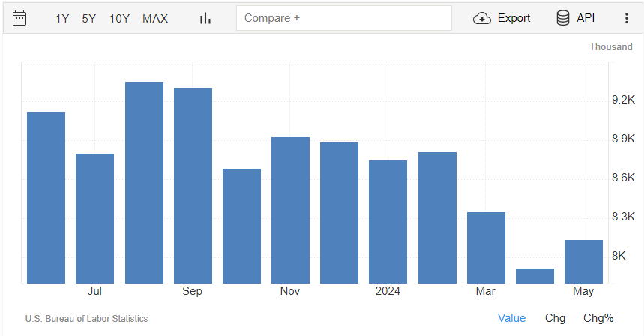
Task: Select the 5Y time range
Action: [x=88, y=19]
